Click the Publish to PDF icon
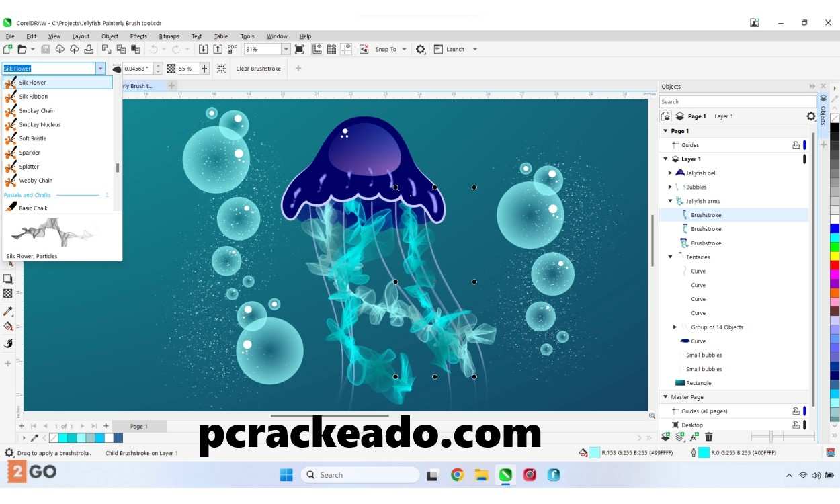The height and width of the screenshot is (504, 840). (x=232, y=49)
